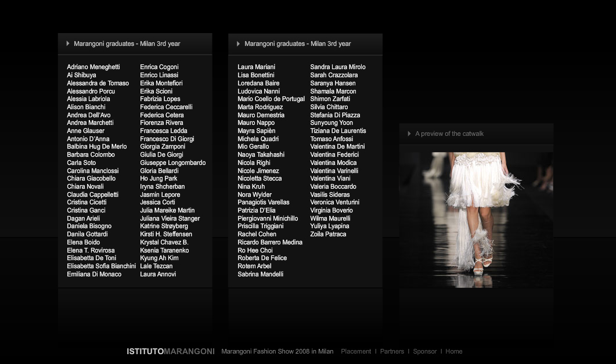The height and width of the screenshot is (364, 616).
Task: Select the name Juliana Vieira Stanger
Action: point(170,218)
